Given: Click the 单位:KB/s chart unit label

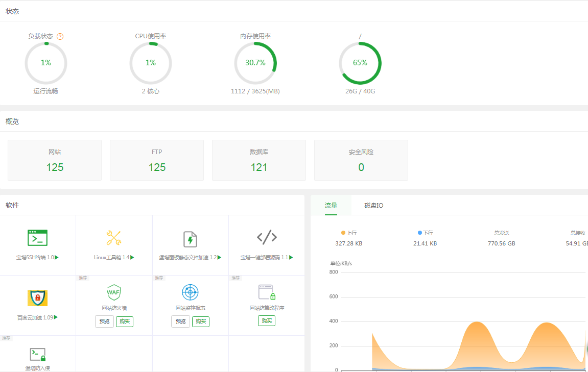Looking at the screenshot, I should pos(341,263).
